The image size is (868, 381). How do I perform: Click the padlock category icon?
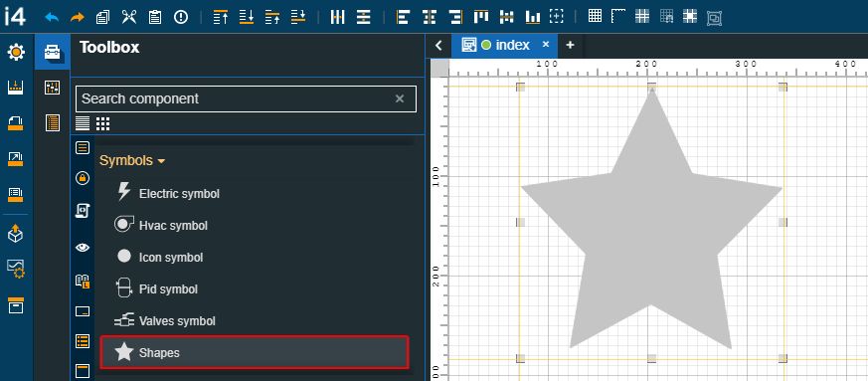coord(83,178)
